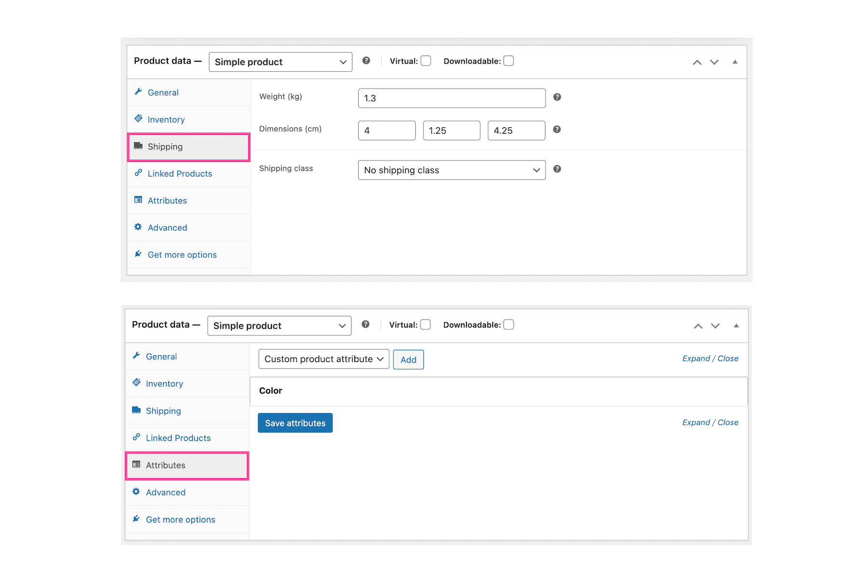Select the Attributes panel icon

tap(139, 200)
